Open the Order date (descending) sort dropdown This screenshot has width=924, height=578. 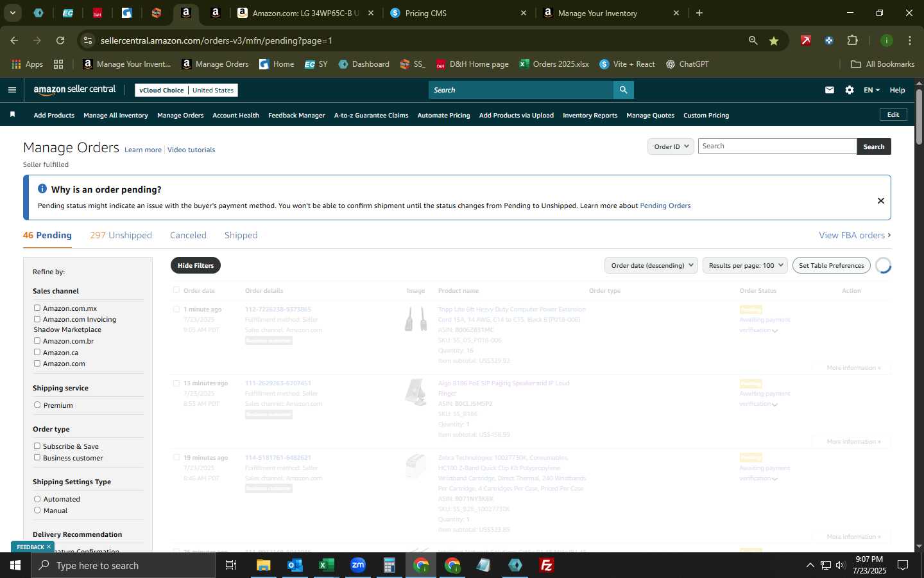pos(652,265)
